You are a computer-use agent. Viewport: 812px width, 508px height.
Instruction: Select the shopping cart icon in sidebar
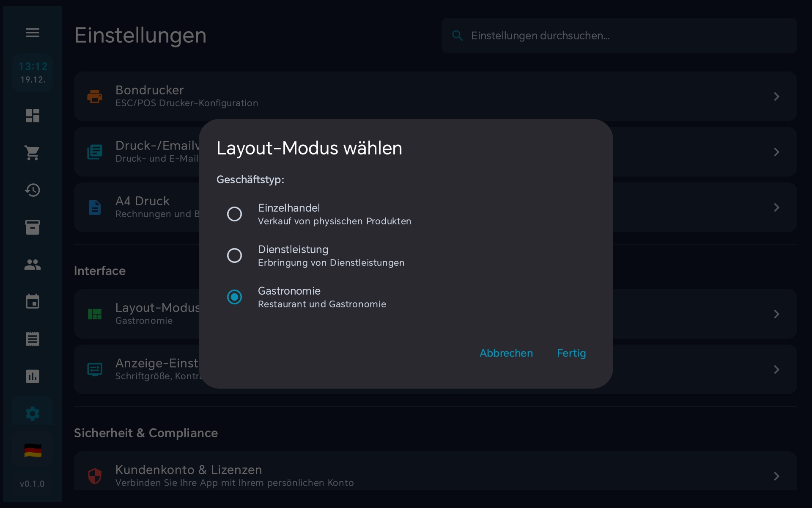(32, 153)
